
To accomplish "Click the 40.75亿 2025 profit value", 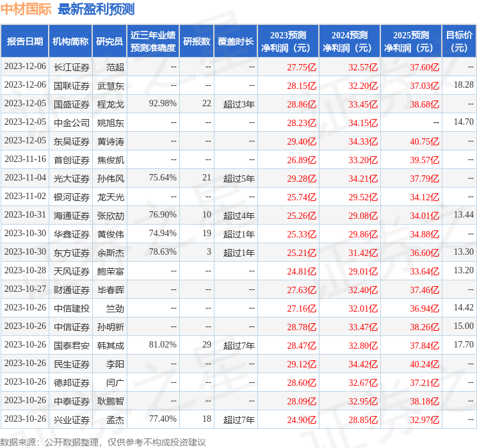I will 424,141.
